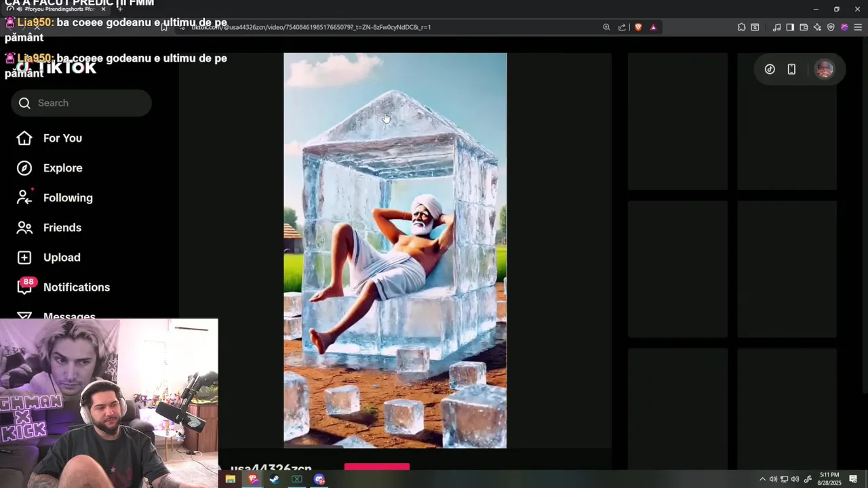Open the Excel taskbar icon
Image resolution: width=868 pixels, height=488 pixels.
(297, 479)
